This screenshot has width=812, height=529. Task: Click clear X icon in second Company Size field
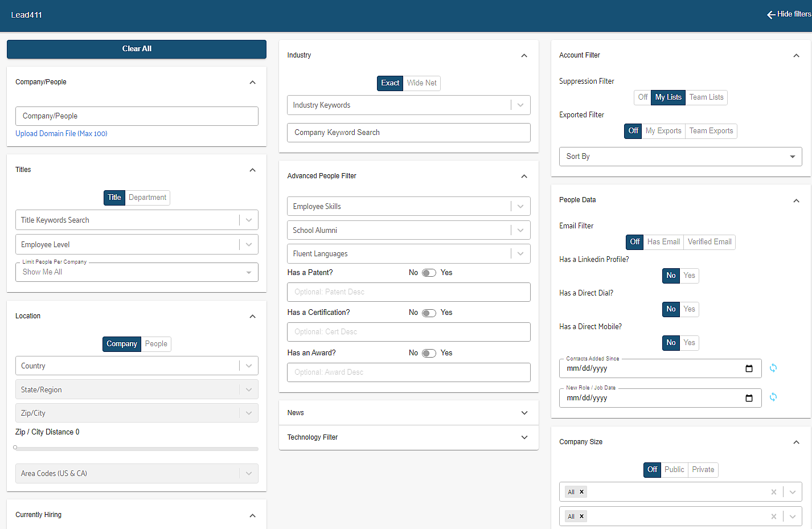point(774,516)
